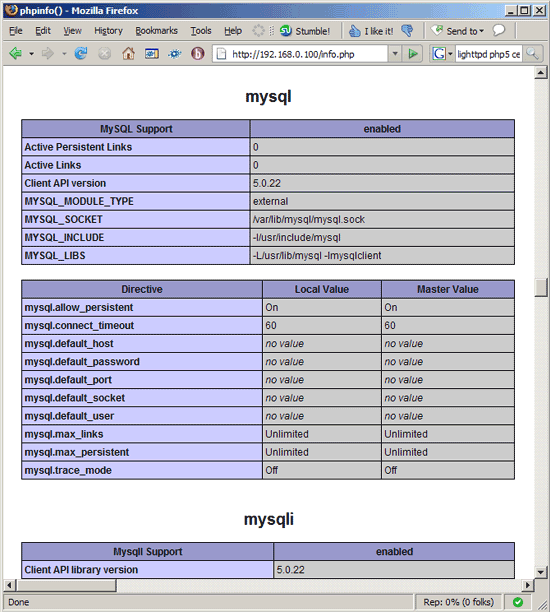Click the 'MYSQL_LIBS' row label
Image resolution: width=550 pixels, height=612 pixels.
pos(55,255)
